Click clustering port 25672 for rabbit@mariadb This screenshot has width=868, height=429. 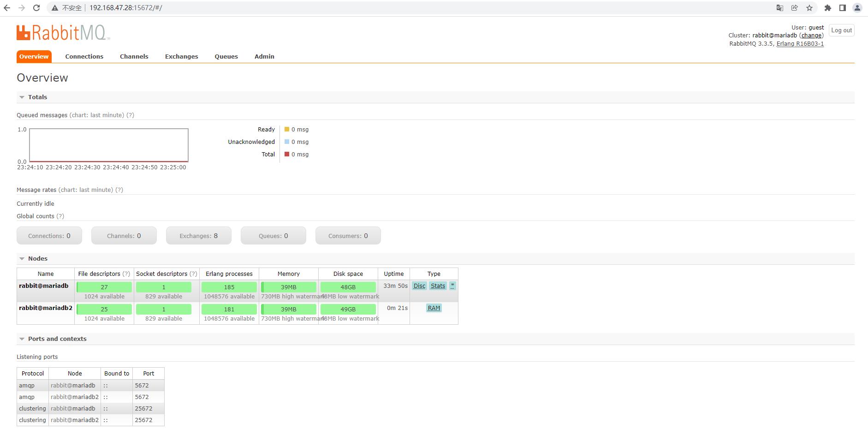tap(144, 409)
